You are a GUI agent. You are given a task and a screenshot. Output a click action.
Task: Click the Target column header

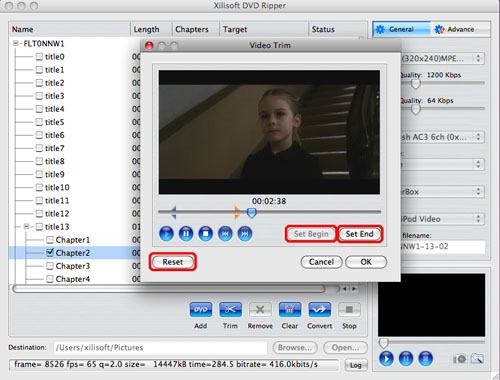pyautogui.click(x=264, y=29)
